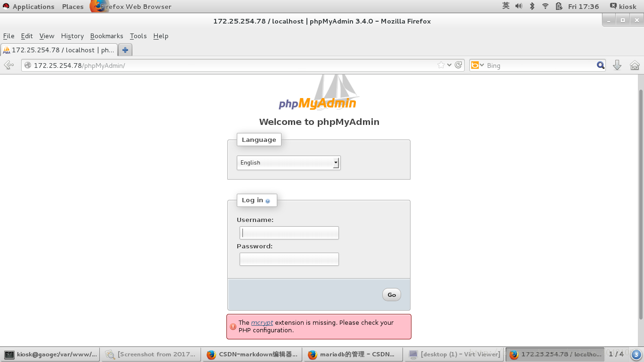Switch to CSDN-markdown editor window in taskbar

tap(252, 354)
